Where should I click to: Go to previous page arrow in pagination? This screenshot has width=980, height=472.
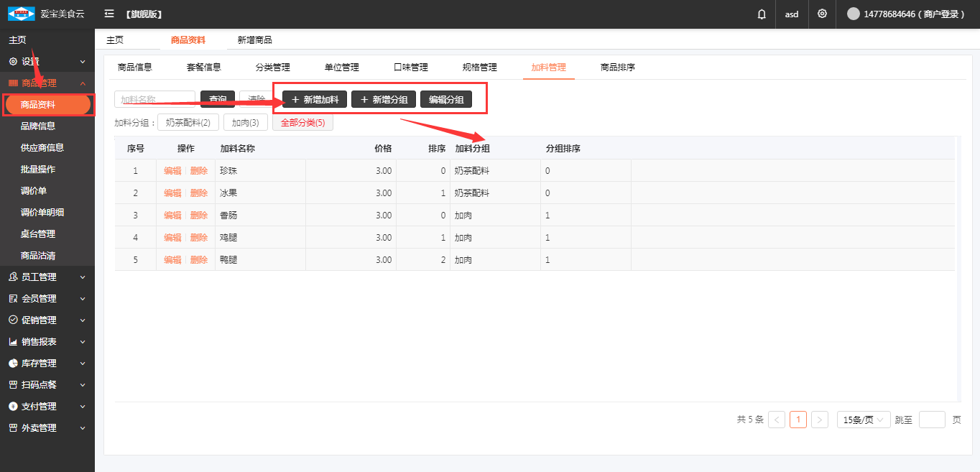coord(777,420)
